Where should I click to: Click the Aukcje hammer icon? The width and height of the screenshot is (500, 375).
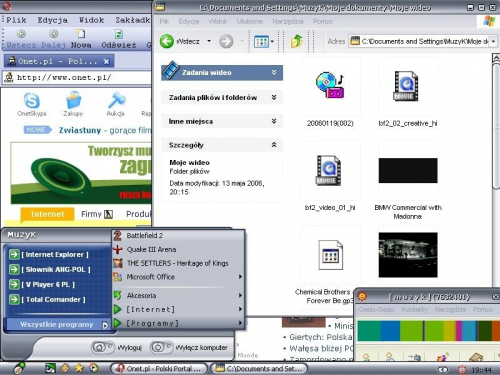(x=117, y=100)
